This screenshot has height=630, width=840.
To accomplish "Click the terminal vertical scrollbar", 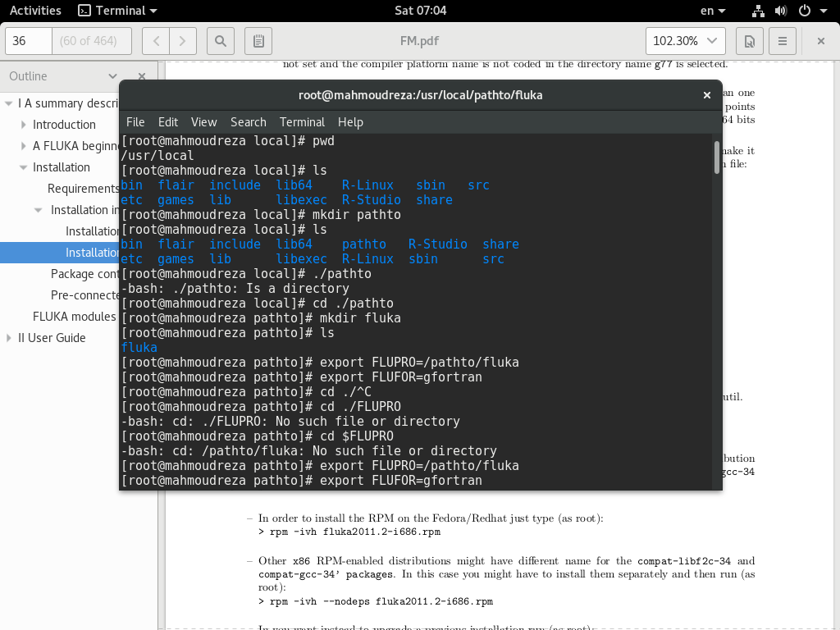I will [717, 157].
